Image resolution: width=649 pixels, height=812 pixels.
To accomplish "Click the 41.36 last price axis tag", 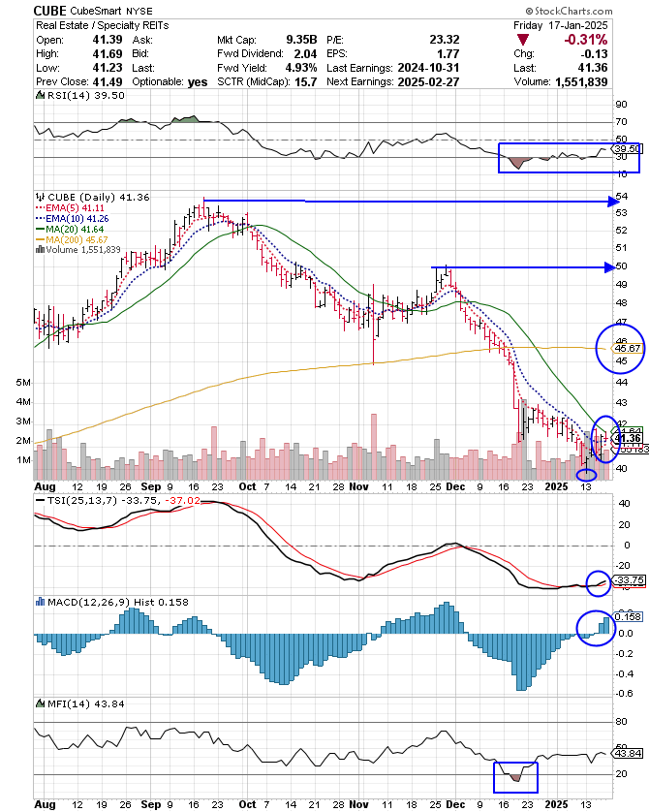I will pos(629,438).
